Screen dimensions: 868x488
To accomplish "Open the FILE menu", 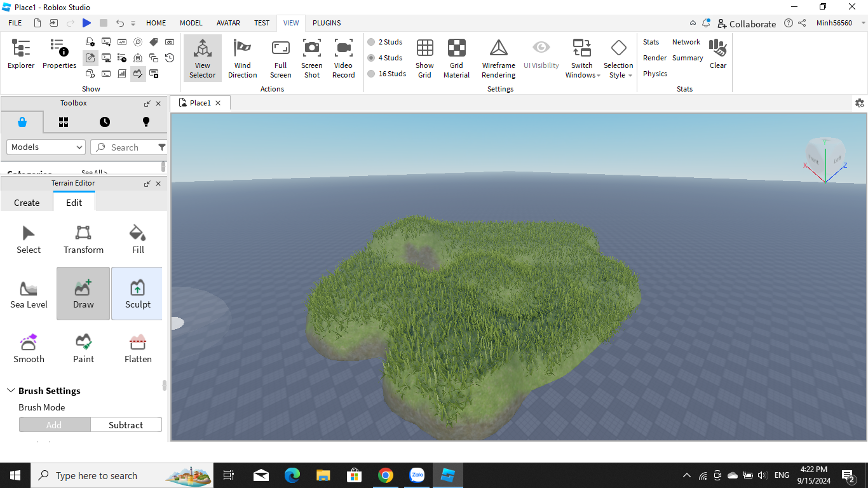I will tap(15, 23).
